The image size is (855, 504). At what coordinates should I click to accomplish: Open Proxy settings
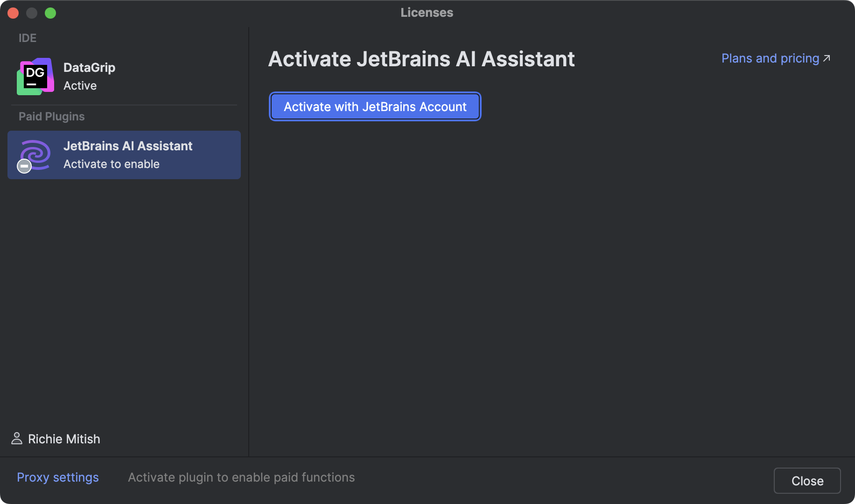click(57, 477)
